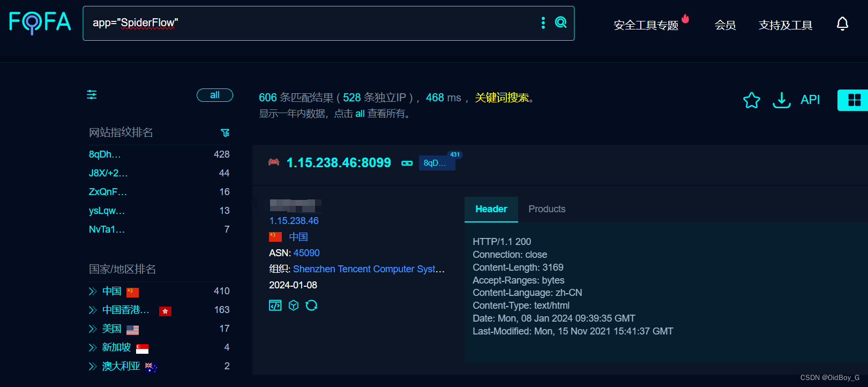The height and width of the screenshot is (387, 868).
Task: Bookmark this search with the star icon
Action: tap(752, 100)
